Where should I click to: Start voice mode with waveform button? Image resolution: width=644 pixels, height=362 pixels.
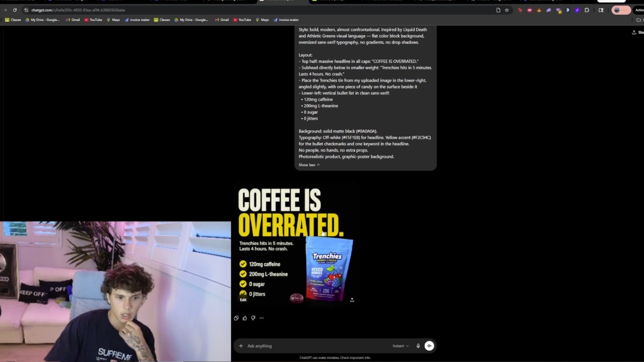tap(429, 346)
